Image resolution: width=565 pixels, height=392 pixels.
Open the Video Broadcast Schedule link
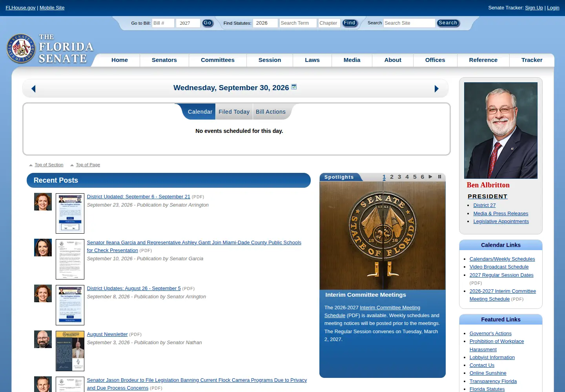[x=499, y=267]
